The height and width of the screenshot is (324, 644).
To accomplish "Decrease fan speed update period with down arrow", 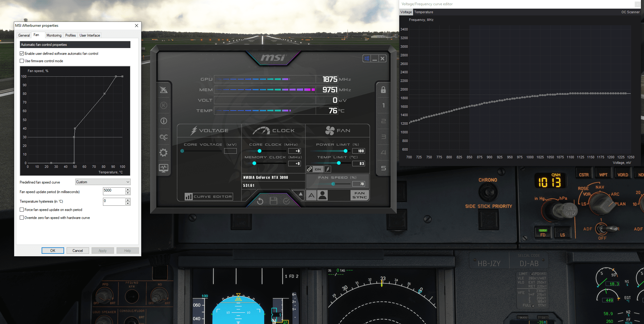I will (x=128, y=193).
